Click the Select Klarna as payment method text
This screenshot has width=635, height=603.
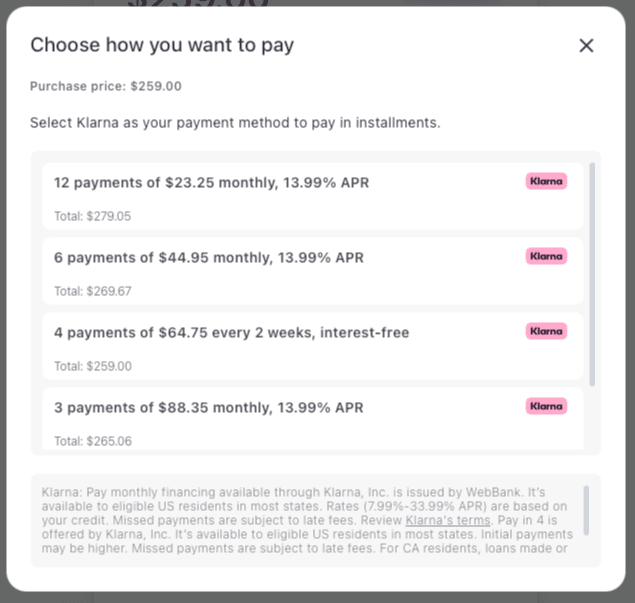(x=235, y=123)
